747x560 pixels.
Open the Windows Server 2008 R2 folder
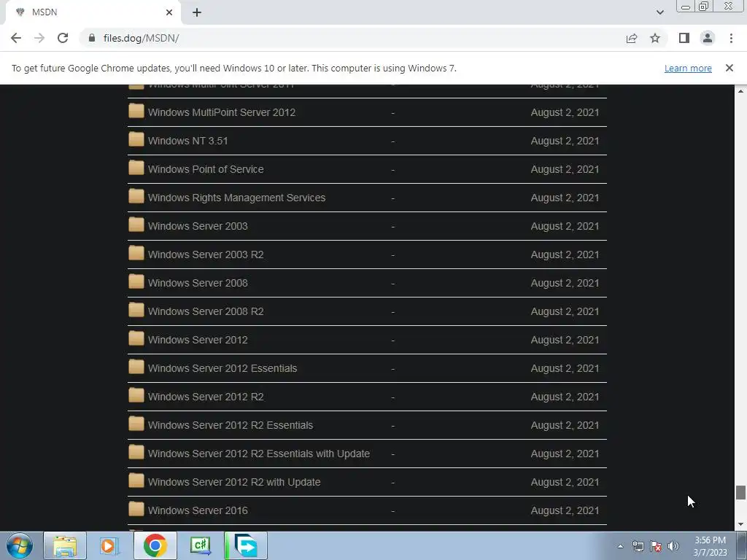[205, 311]
